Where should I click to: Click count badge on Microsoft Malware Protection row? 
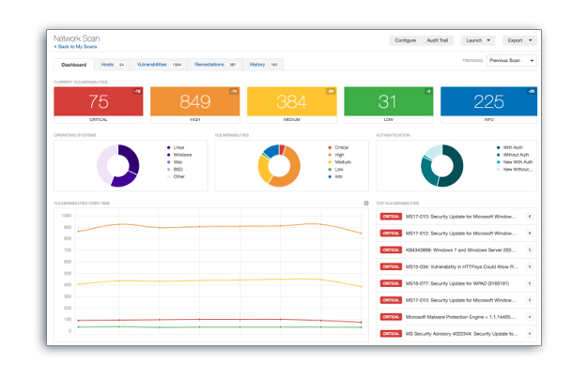click(530, 317)
